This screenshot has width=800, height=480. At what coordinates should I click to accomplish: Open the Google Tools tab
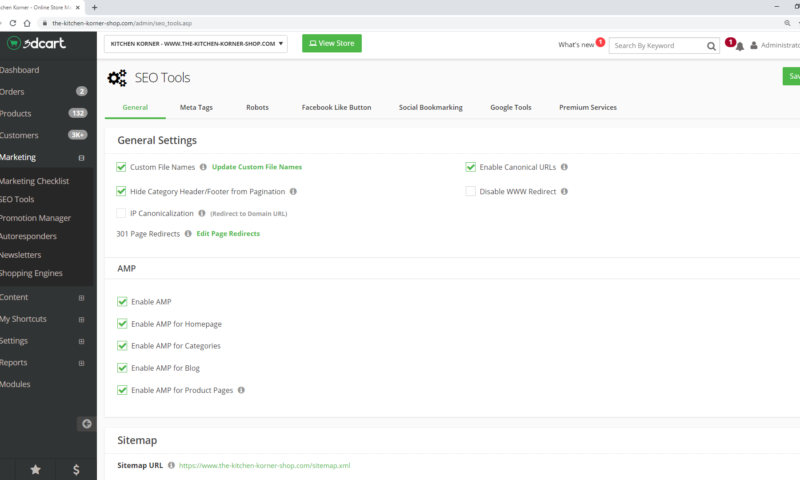point(510,107)
